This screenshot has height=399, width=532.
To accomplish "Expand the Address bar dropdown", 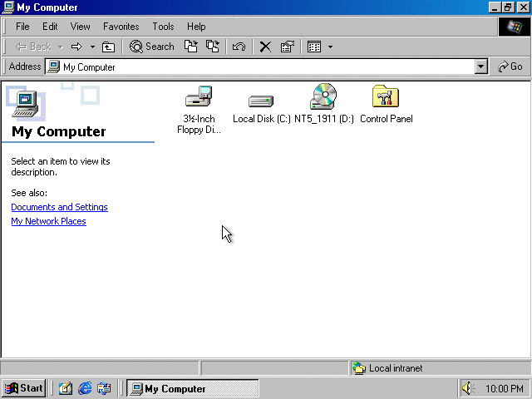I will 480,66.
